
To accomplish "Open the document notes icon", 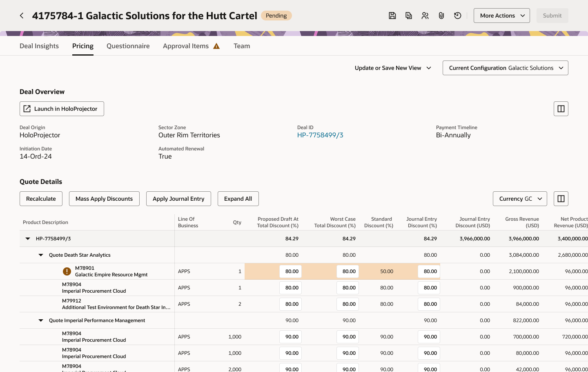I will tap(409, 16).
